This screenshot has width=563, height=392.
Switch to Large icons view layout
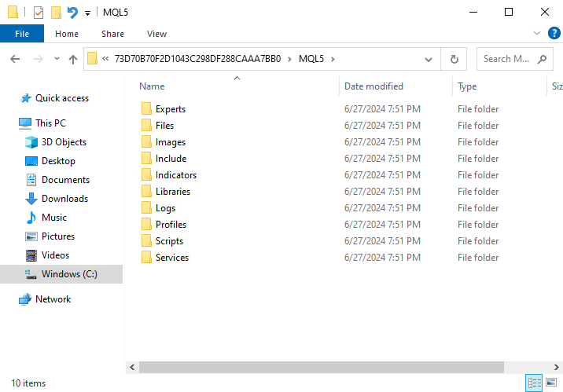tap(551, 383)
